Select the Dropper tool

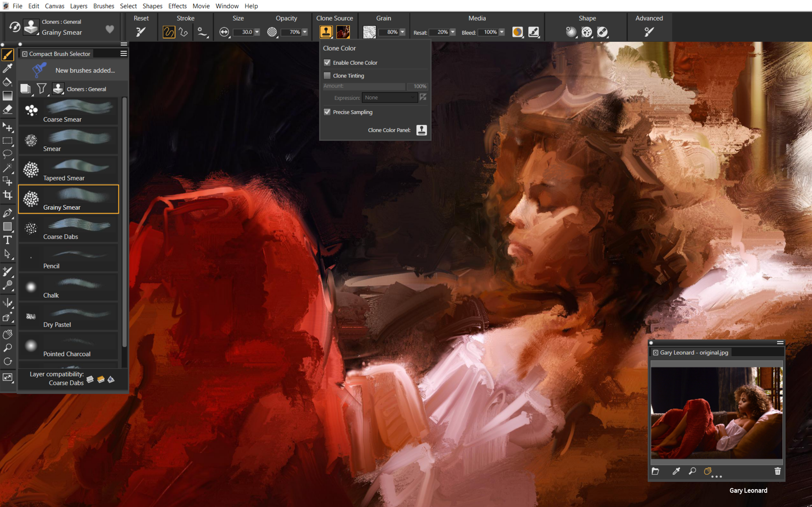pos(8,68)
